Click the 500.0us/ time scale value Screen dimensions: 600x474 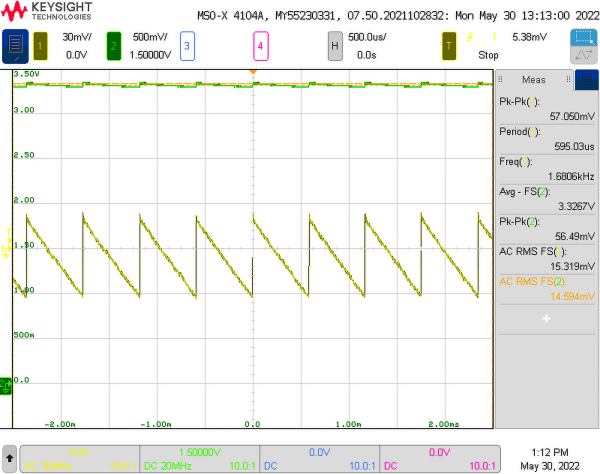369,36
